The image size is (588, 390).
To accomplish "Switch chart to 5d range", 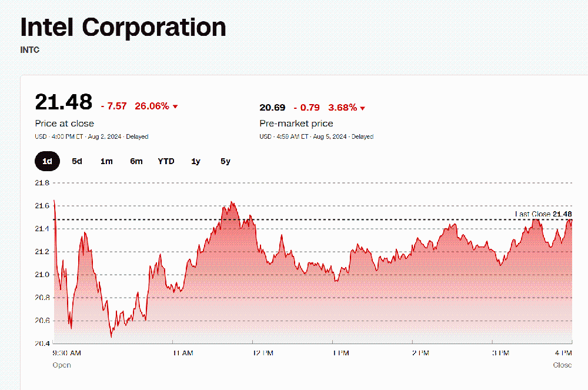I will pyautogui.click(x=77, y=161).
